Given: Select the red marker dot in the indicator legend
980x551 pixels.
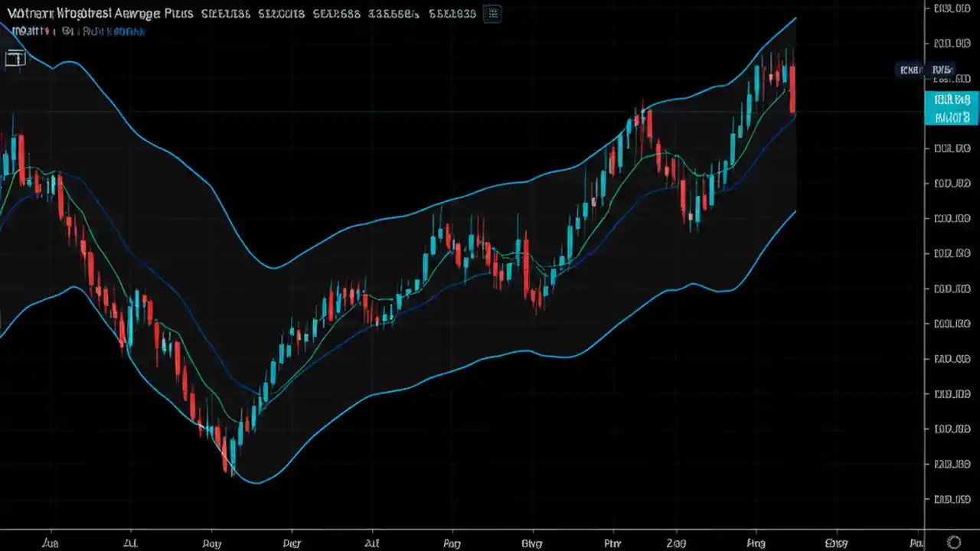Looking at the screenshot, I should (x=47, y=31).
